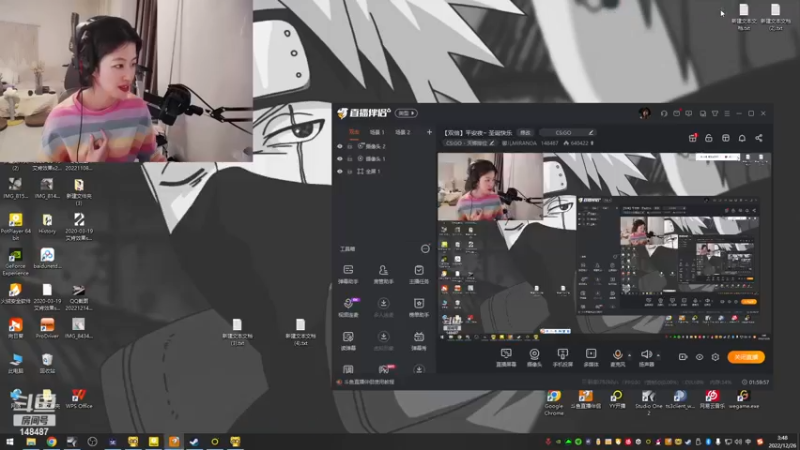800x450 pixels.
Task: Lock the 摄像头 2 source
Action: pos(350,146)
